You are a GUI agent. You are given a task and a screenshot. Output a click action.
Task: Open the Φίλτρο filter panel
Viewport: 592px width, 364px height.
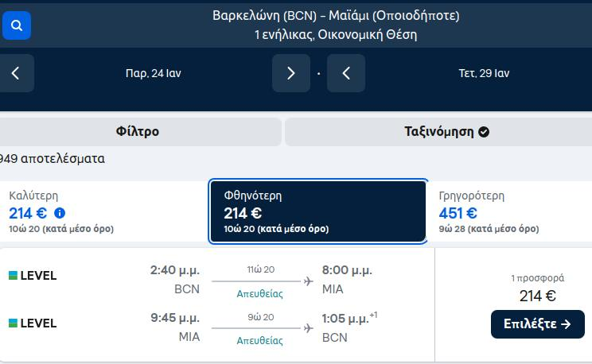(138, 132)
